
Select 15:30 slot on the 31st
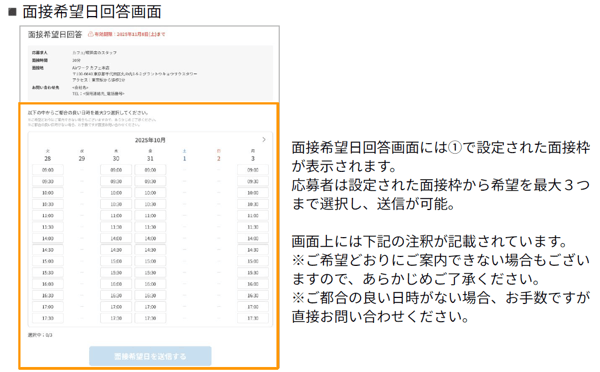150,272
